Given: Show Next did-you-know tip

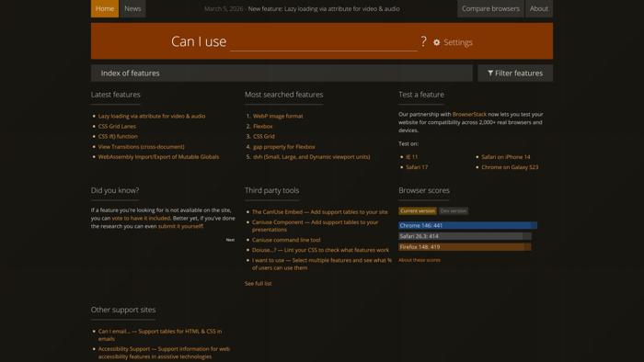Looking at the screenshot, I should click(x=230, y=240).
